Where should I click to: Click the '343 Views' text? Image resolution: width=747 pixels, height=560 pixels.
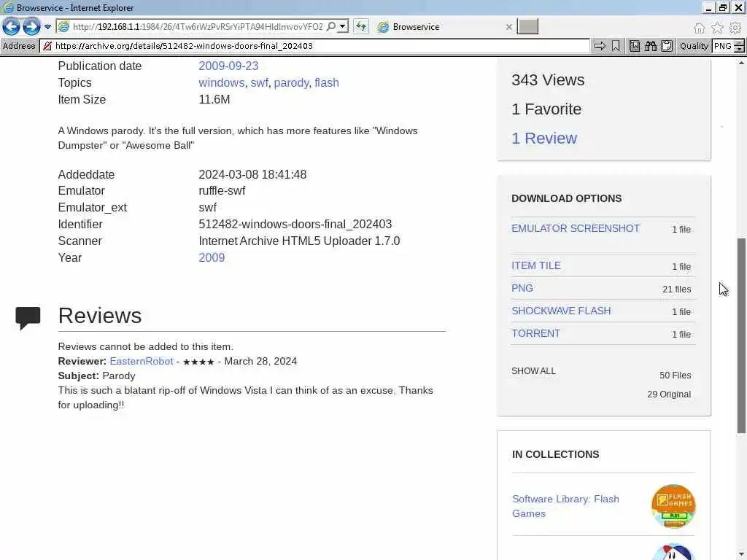[548, 80]
